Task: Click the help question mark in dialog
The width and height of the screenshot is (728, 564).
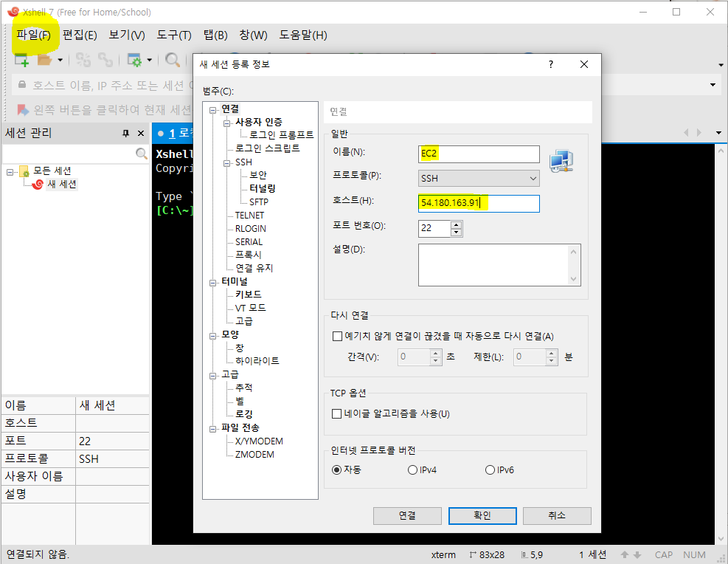Action: pyautogui.click(x=551, y=64)
